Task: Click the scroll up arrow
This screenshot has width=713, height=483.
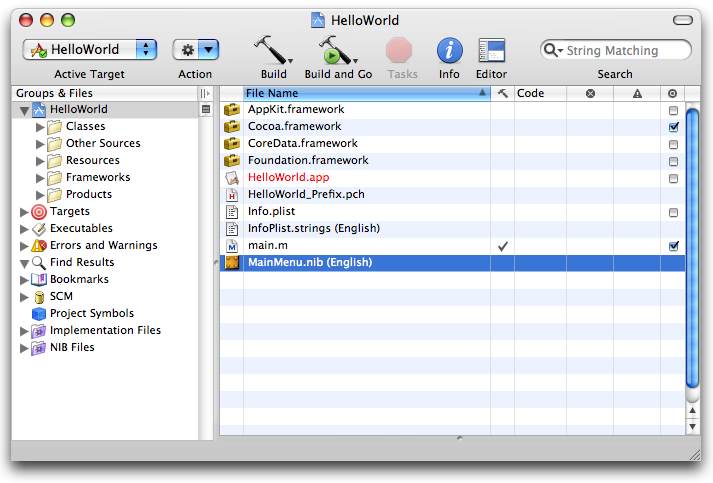Action: (x=692, y=411)
